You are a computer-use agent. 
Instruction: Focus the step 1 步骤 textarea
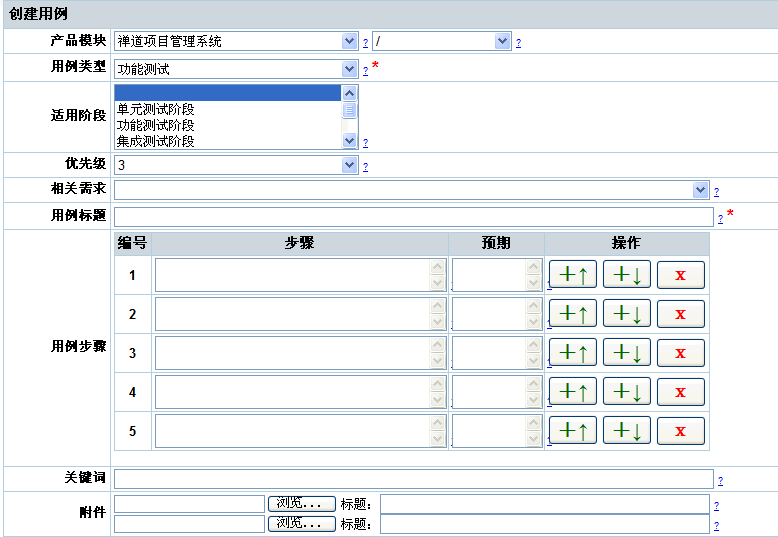[301, 274]
